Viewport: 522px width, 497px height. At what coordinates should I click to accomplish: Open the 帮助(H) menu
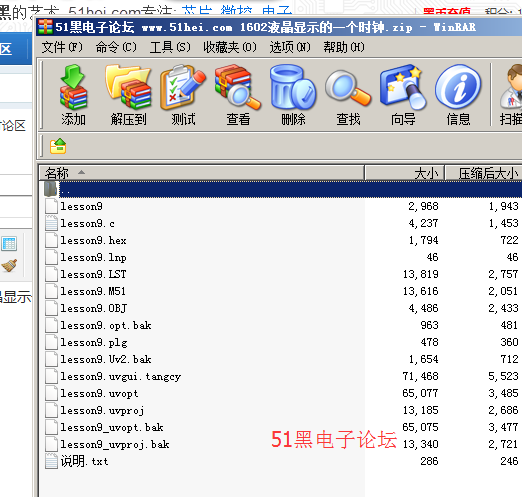pyautogui.click(x=344, y=47)
